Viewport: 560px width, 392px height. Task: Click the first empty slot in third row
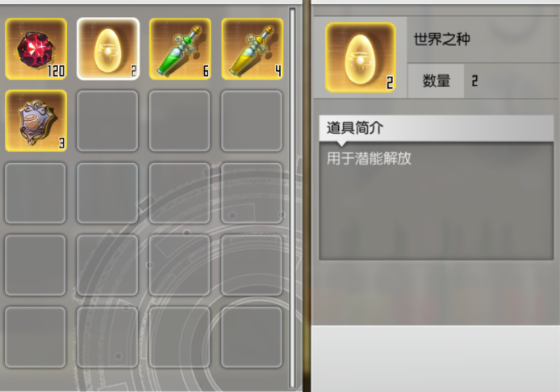[x=36, y=193]
